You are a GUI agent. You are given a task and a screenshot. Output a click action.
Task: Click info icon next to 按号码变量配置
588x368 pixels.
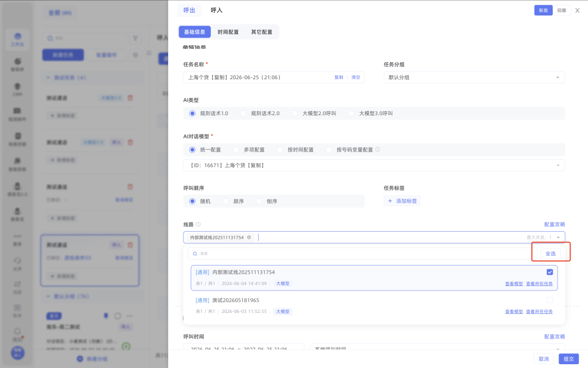tap(378, 149)
